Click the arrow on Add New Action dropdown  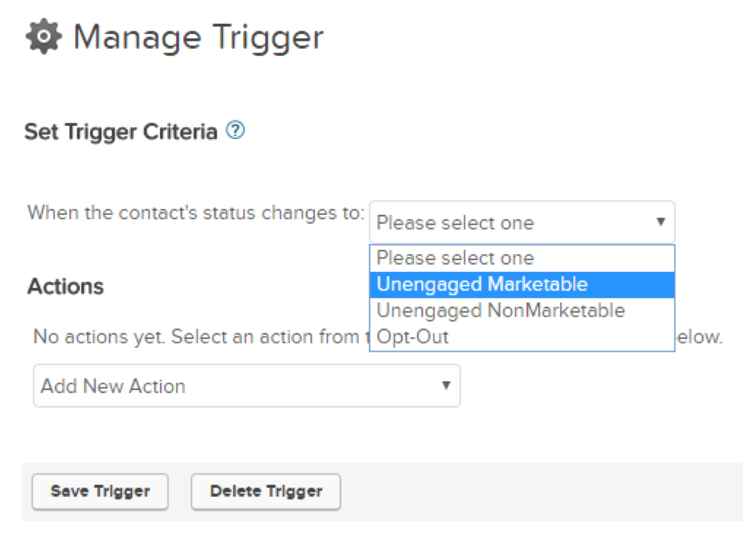[x=446, y=385]
